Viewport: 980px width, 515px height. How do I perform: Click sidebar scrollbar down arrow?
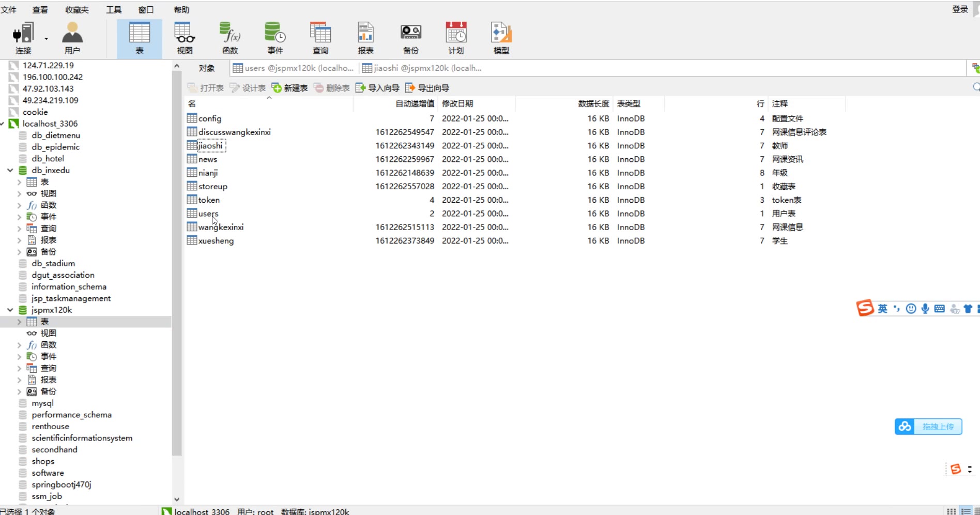pos(177,499)
